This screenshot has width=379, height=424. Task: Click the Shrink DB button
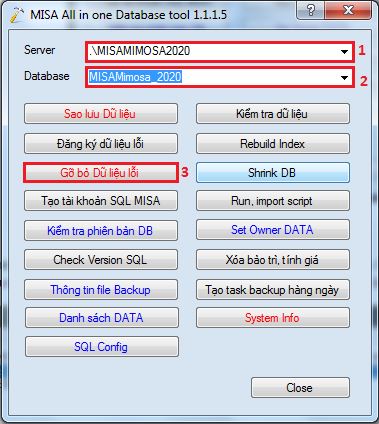(273, 173)
